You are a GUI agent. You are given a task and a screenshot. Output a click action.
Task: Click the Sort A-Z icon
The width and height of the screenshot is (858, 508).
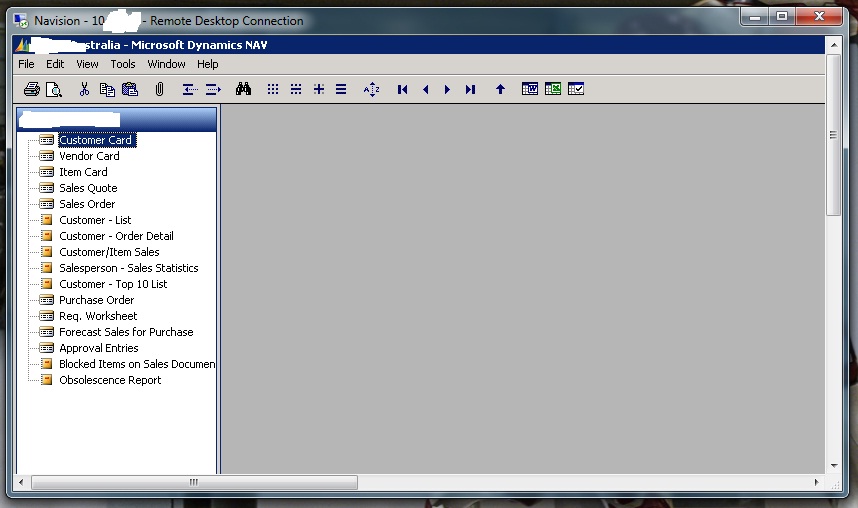[372, 89]
